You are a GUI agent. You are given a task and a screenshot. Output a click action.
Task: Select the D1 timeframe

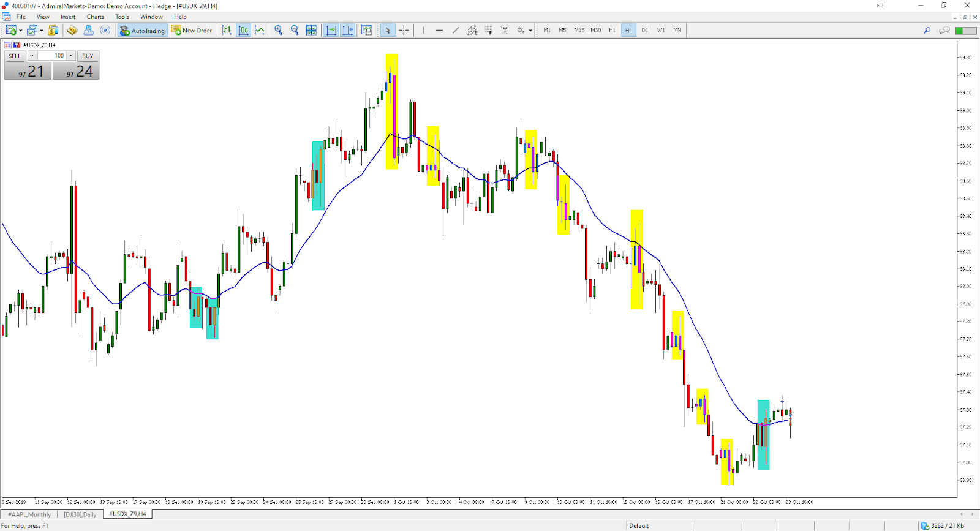645,30
